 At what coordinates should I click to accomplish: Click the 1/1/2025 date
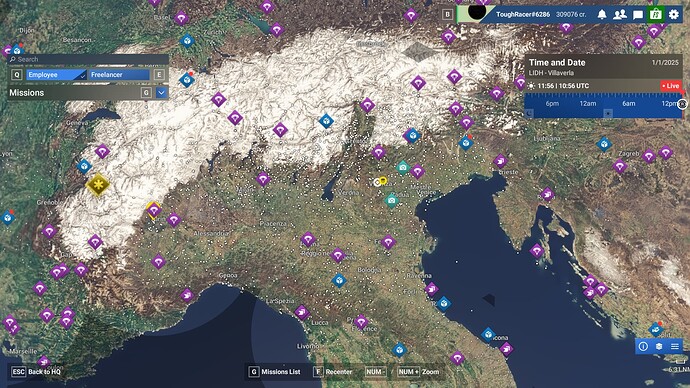(x=665, y=62)
